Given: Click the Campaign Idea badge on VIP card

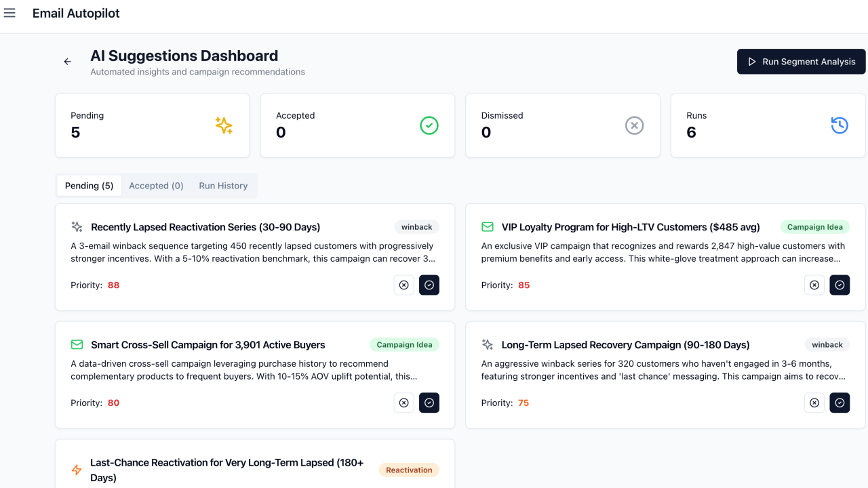Looking at the screenshot, I should [815, 226].
